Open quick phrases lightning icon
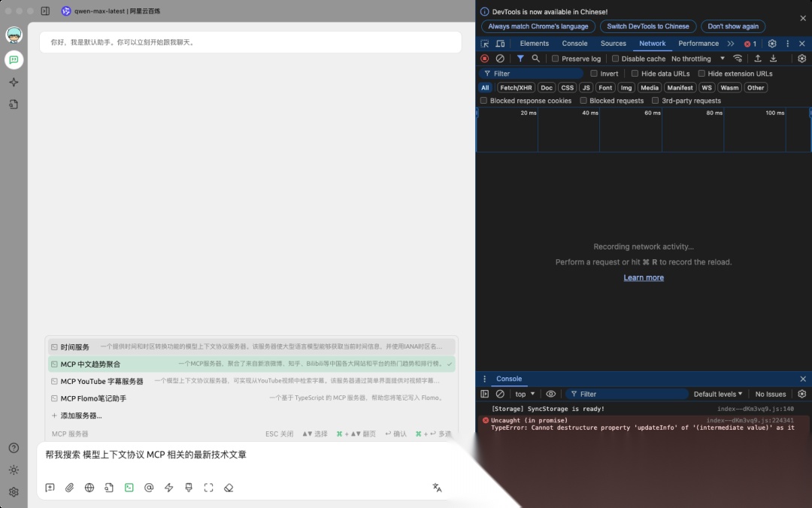 click(169, 488)
